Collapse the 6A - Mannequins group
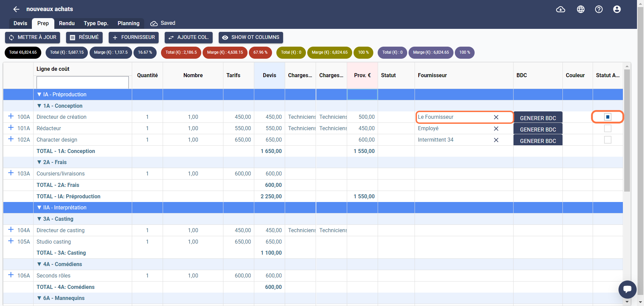The width and height of the screenshot is (644, 306). coord(39,298)
